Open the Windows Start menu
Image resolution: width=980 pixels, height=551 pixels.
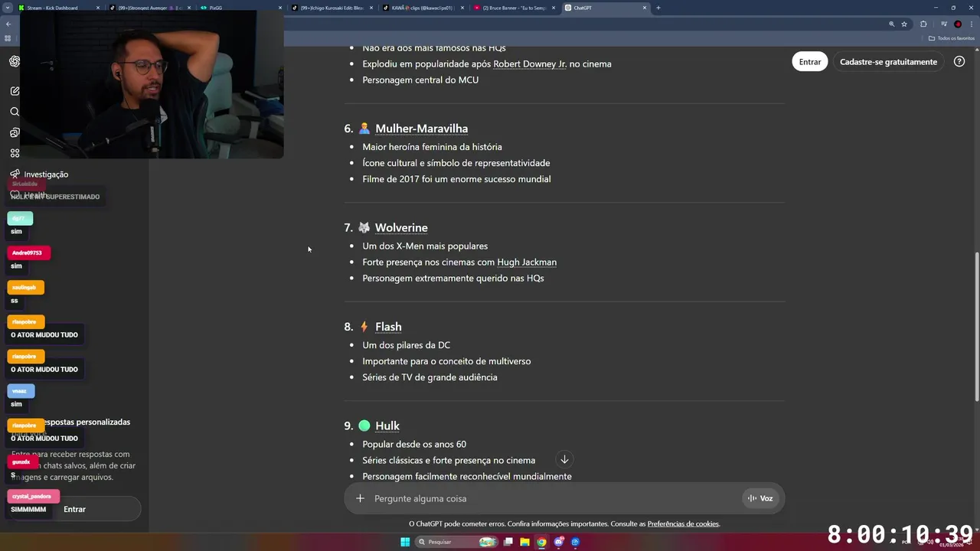(405, 542)
